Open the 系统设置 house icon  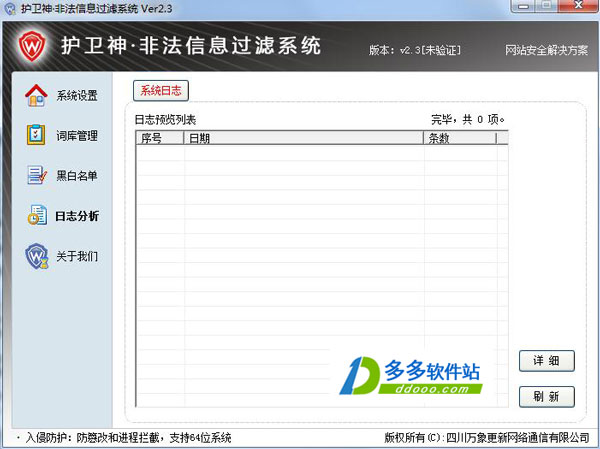coord(36,95)
